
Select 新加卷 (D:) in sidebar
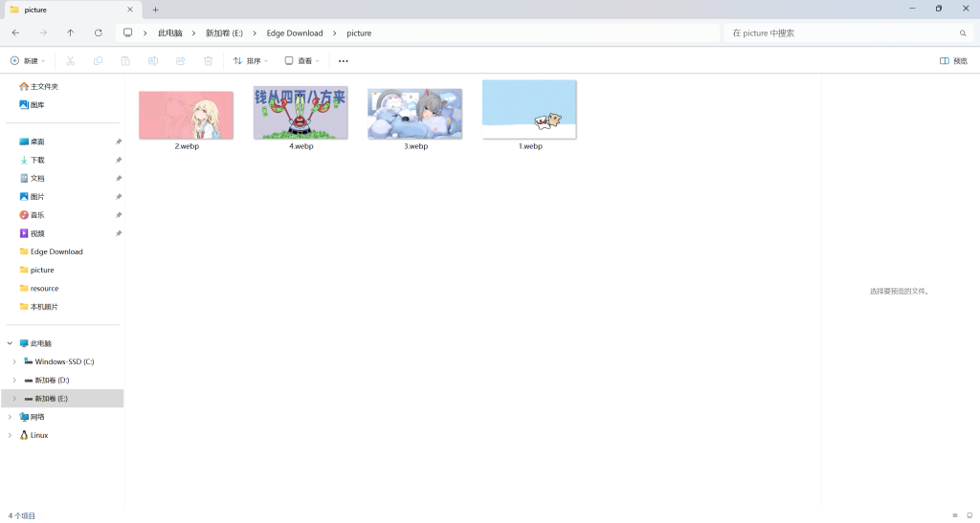point(47,381)
